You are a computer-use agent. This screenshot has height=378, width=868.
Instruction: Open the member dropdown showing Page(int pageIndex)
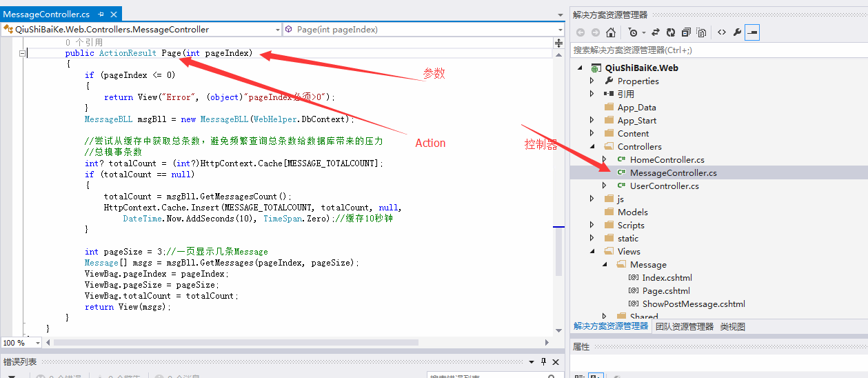(x=560, y=30)
